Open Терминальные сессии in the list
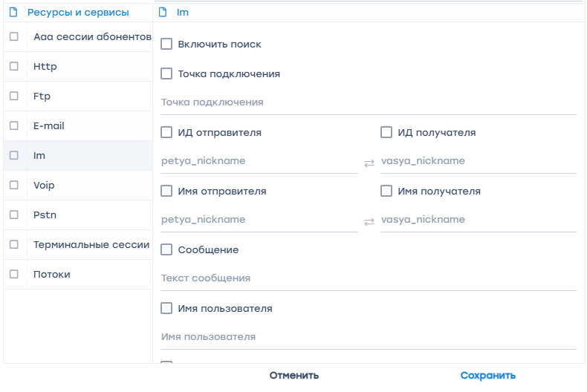Screen dimensions: 587x392 click(91, 244)
